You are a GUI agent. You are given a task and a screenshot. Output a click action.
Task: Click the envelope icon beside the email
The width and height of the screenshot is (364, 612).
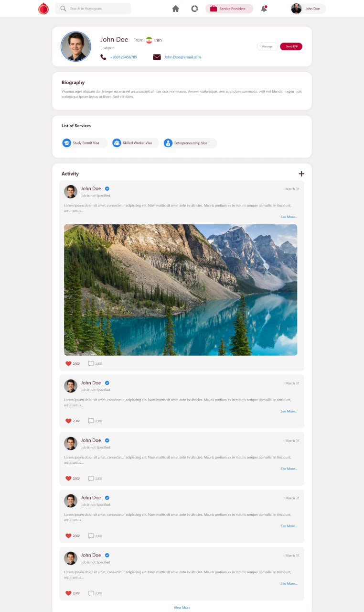[157, 57]
